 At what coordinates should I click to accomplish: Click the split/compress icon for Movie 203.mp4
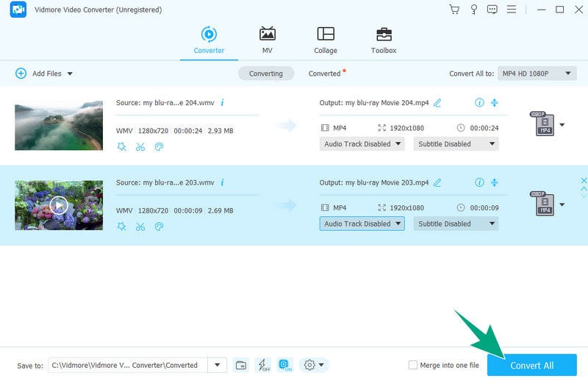click(495, 182)
